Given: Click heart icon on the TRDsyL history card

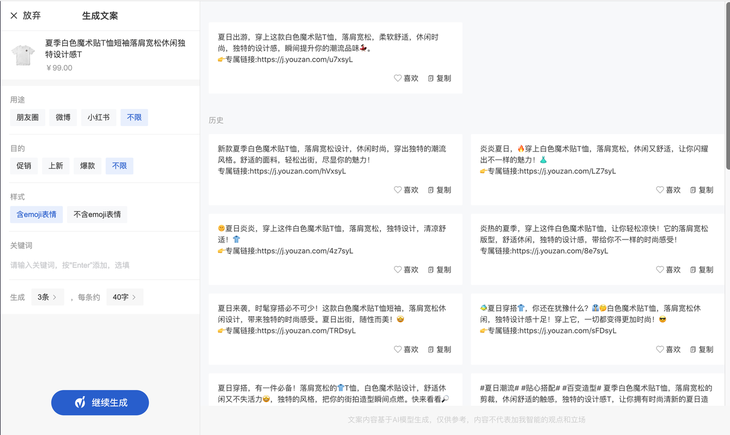Looking at the screenshot, I should point(398,349).
